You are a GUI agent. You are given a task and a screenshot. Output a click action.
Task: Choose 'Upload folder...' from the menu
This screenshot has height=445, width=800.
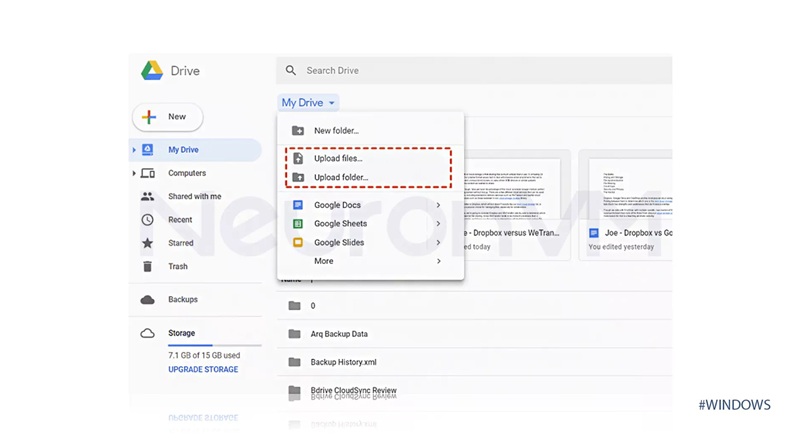pyautogui.click(x=370, y=177)
